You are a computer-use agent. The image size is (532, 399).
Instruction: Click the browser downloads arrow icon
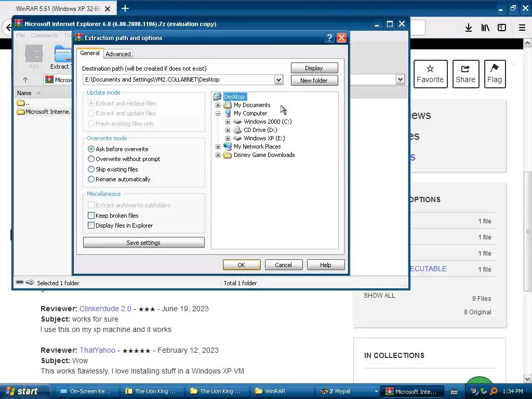point(469,28)
